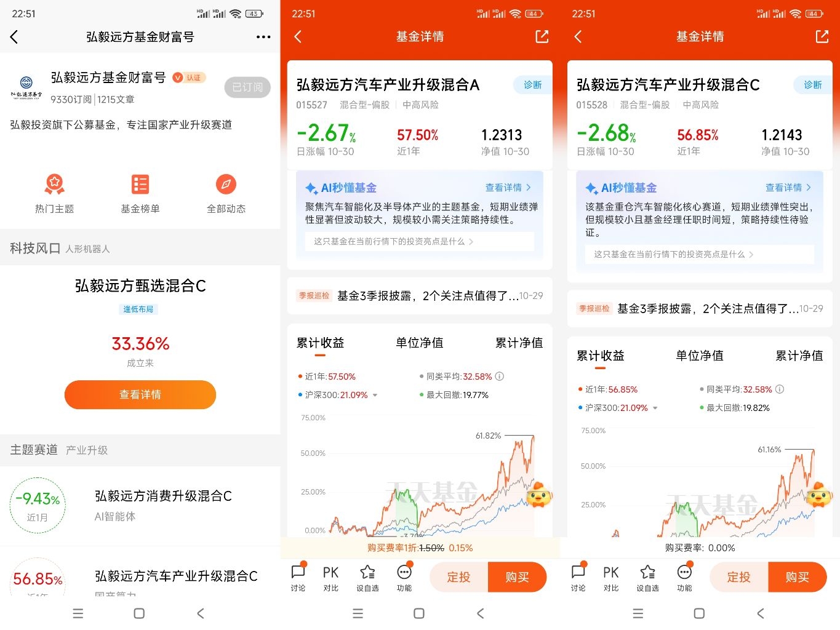Tap mascot assistant icon on 混合C chart

click(818, 495)
